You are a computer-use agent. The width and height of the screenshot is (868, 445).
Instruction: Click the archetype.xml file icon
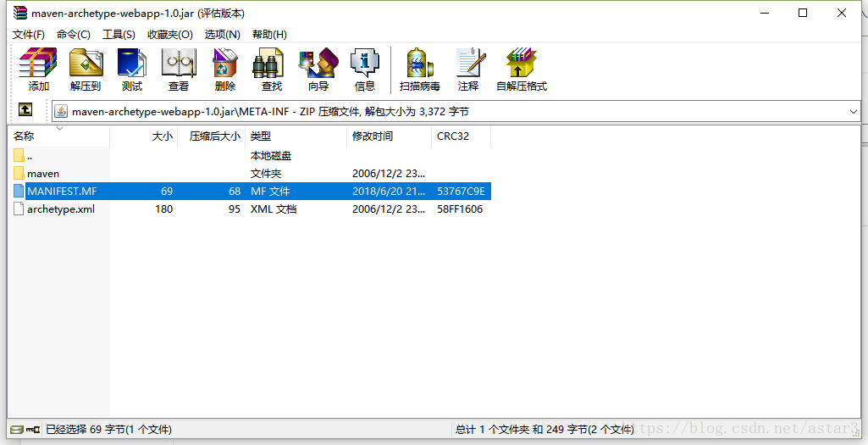19,209
